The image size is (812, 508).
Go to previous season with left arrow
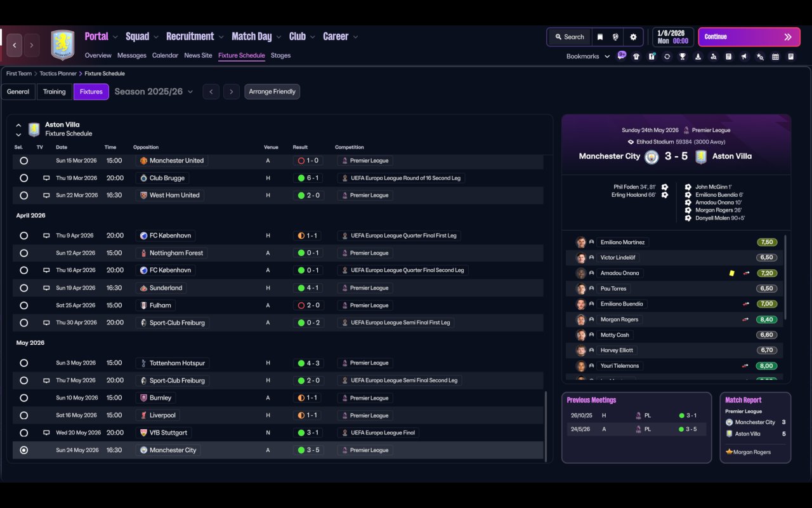211,91
